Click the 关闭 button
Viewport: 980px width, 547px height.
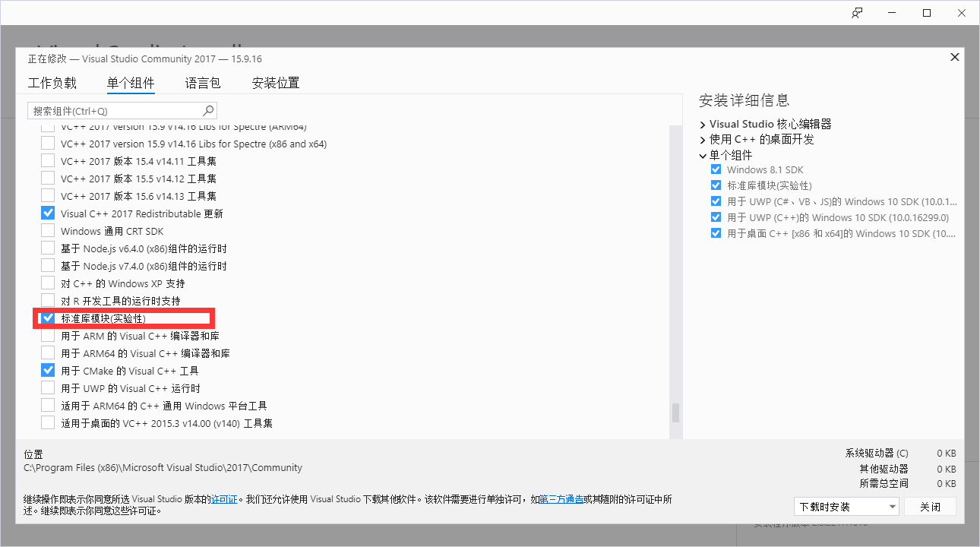931,507
